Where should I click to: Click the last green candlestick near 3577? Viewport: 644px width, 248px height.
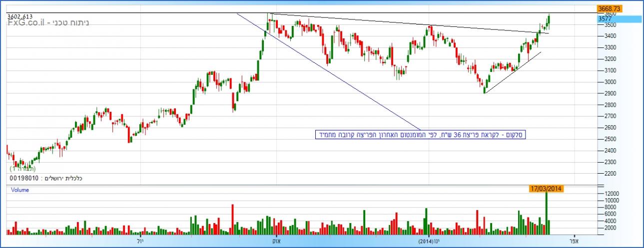tap(549, 20)
